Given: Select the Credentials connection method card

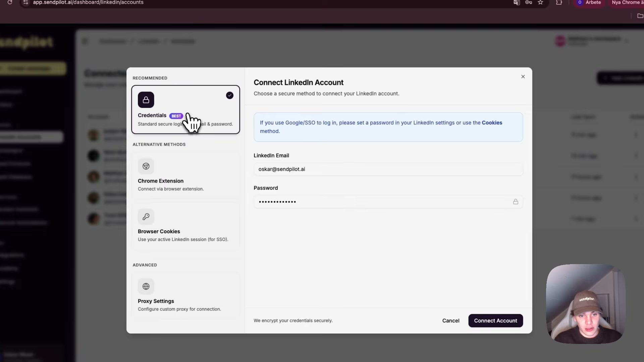Looking at the screenshot, I should click(185, 109).
